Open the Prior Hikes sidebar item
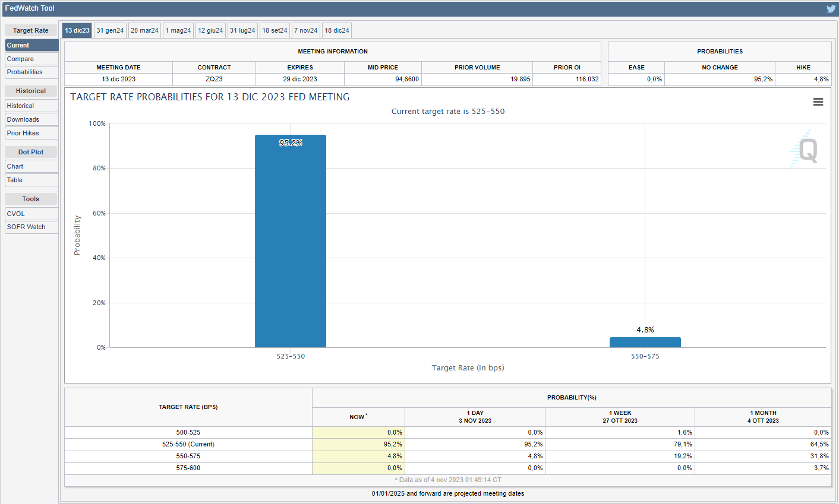 click(x=31, y=133)
